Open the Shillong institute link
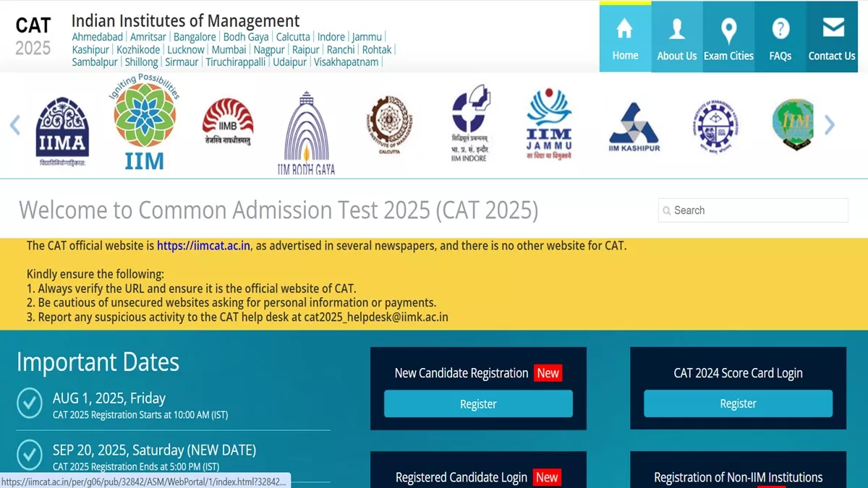 coord(142,62)
